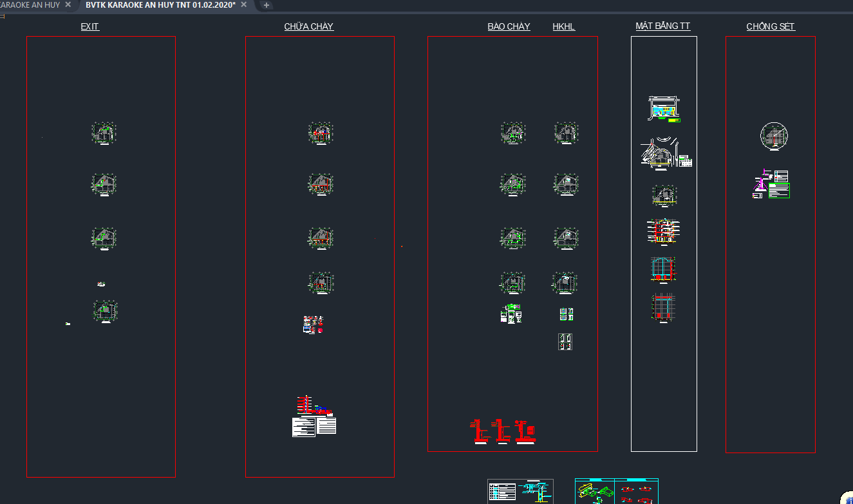Pick the cyan-bordered detail sheet at bottom
This screenshot has height=504, width=853.
[x=617, y=491]
